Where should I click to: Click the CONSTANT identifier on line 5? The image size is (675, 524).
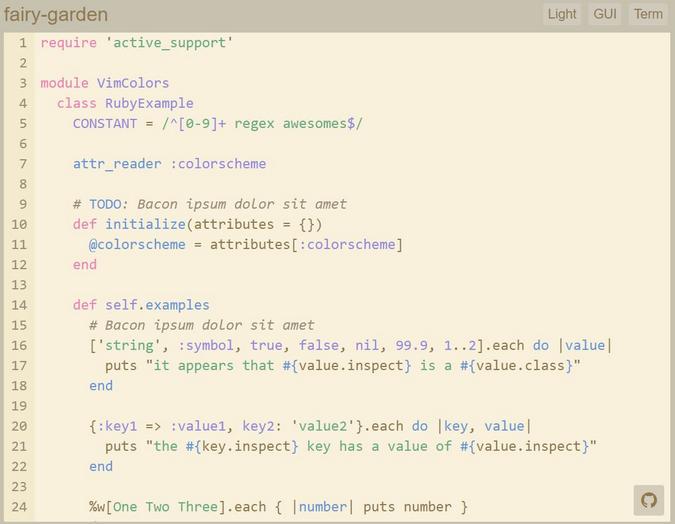pyautogui.click(x=105, y=124)
